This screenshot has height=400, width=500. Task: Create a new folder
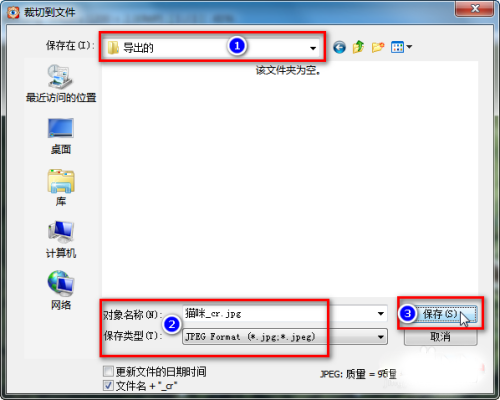click(378, 47)
